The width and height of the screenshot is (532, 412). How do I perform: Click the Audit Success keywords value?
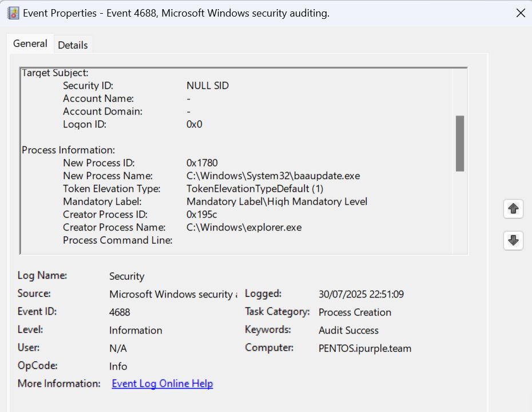coord(348,331)
